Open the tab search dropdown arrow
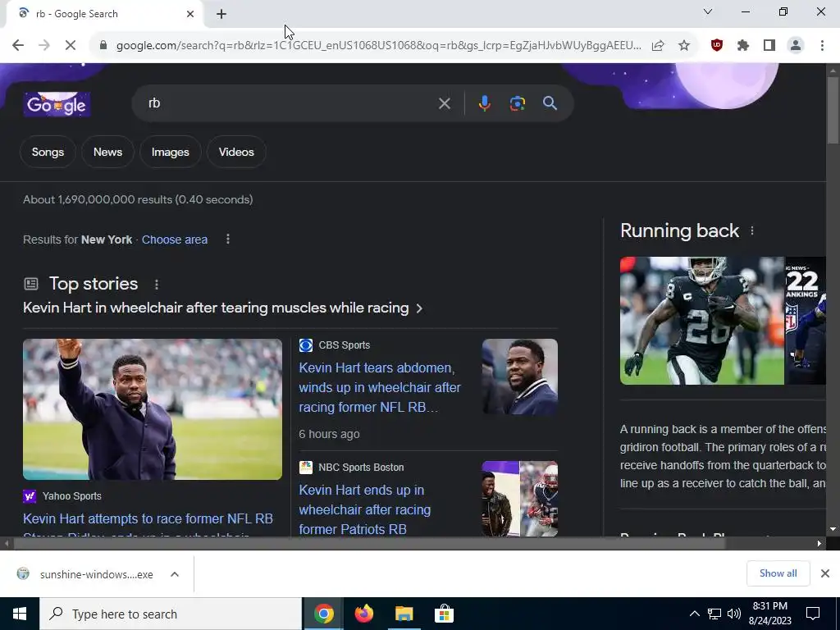The image size is (840, 630). pyautogui.click(x=708, y=11)
